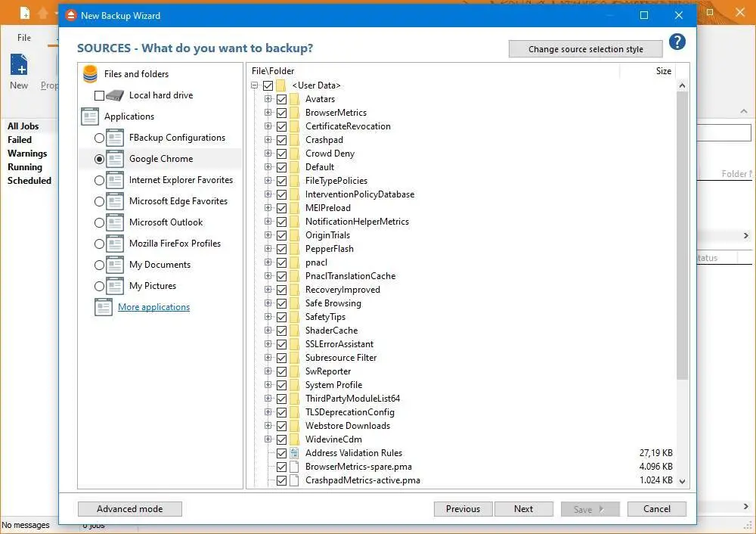Select the Scheduled jobs filter
The width and height of the screenshot is (756, 534).
[x=29, y=181]
